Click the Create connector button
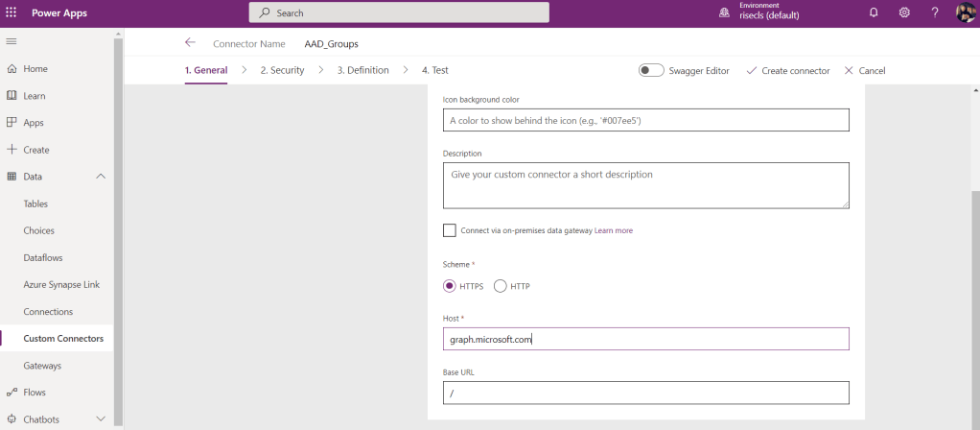This screenshot has height=430, width=980. [787, 70]
